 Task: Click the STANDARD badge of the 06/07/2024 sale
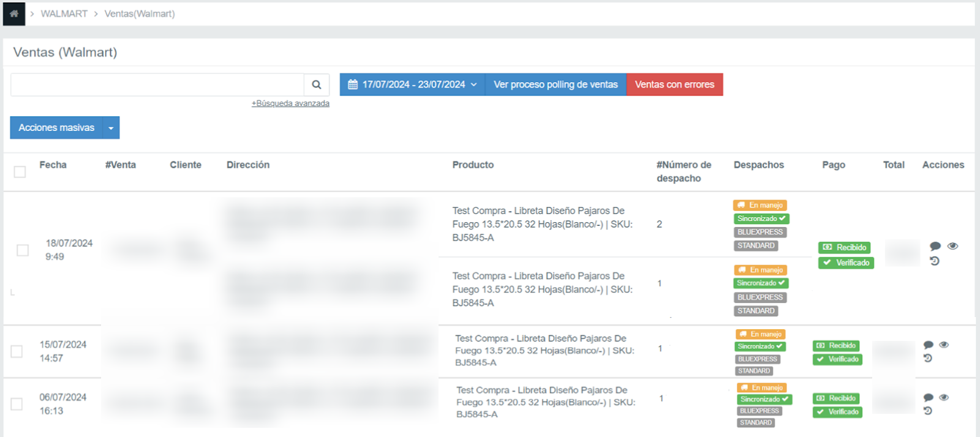[756, 422]
